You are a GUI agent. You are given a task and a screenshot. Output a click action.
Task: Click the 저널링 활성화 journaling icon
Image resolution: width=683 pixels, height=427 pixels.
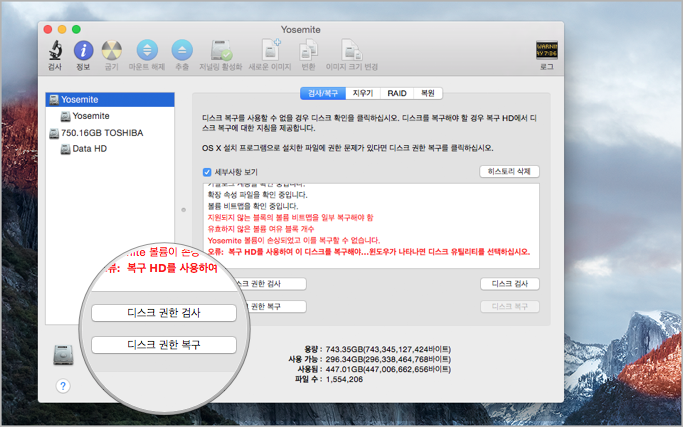(x=221, y=51)
